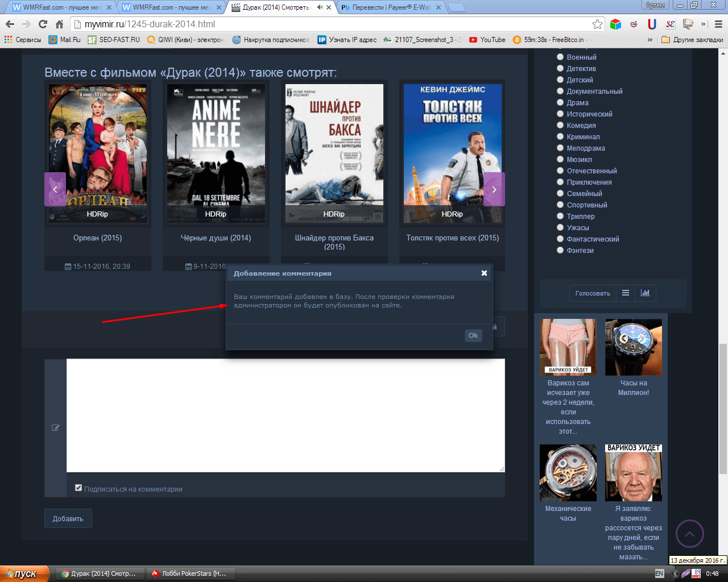Open Орлеан (2015) poster
The image size is (728, 582).
tap(98, 153)
